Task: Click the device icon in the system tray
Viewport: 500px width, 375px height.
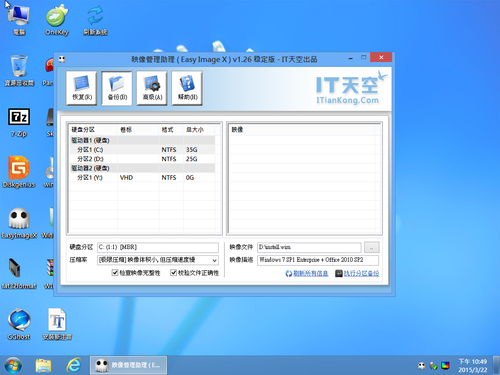Action: coord(433,366)
